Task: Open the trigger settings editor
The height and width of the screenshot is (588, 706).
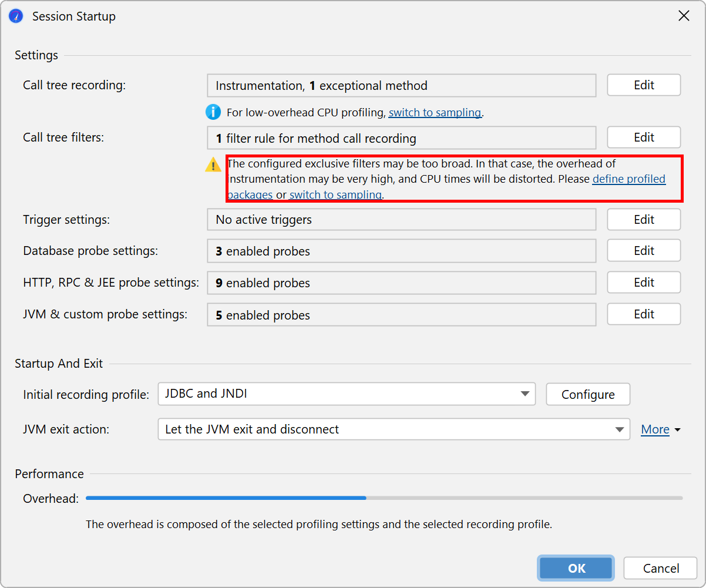Action: (643, 220)
